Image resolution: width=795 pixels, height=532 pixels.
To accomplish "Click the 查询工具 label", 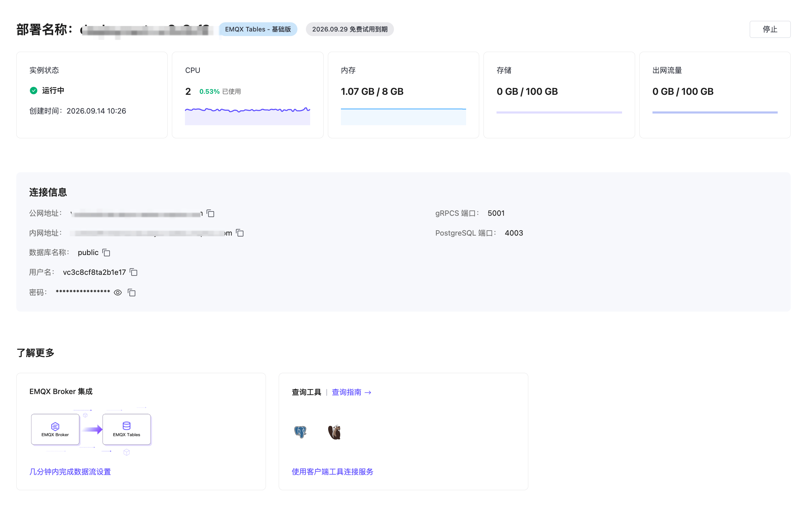I will 307,392.
